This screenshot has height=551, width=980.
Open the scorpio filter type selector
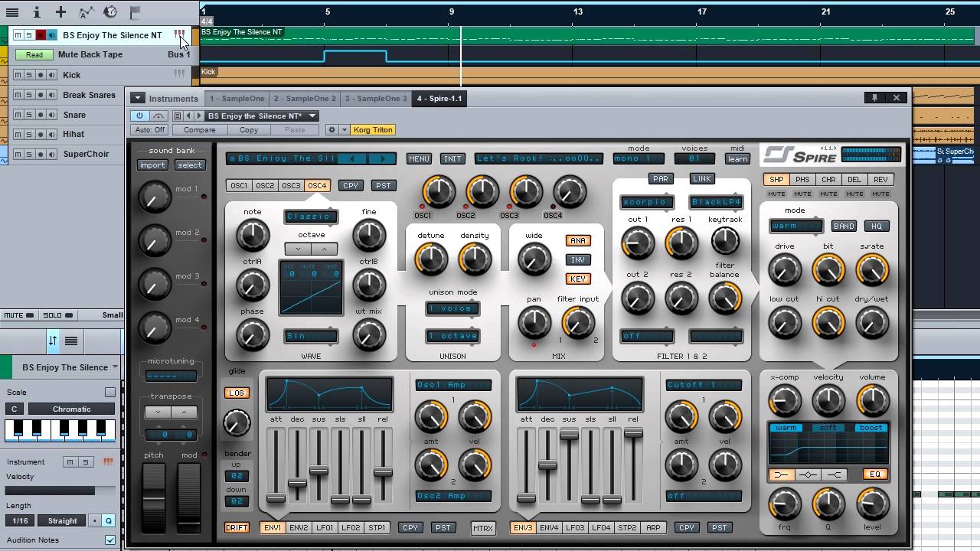coord(647,203)
